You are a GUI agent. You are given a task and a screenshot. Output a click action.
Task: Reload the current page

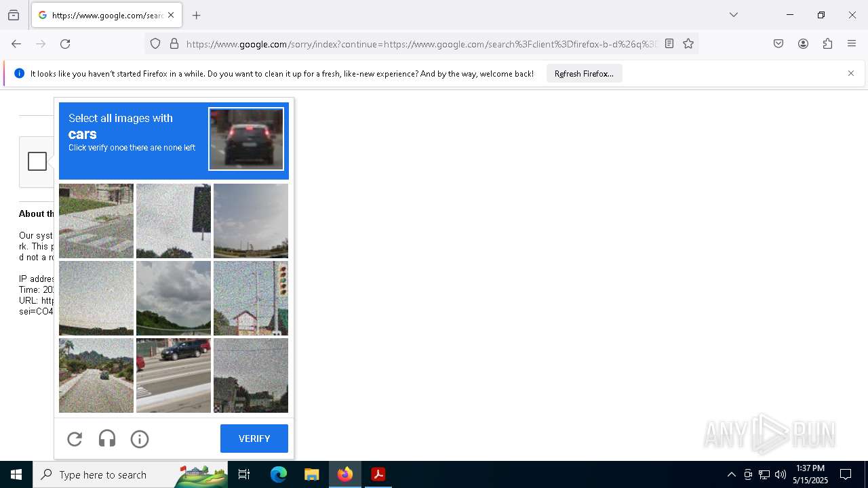65,43
